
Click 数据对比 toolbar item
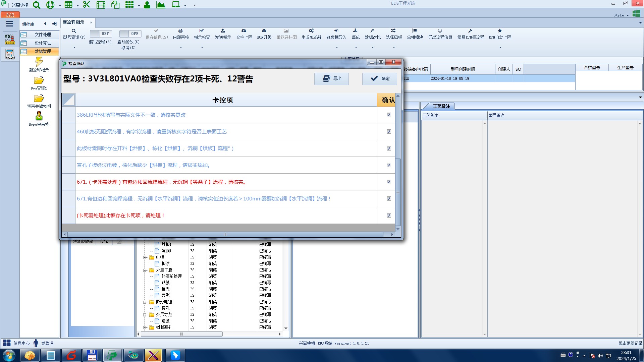[x=373, y=34]
